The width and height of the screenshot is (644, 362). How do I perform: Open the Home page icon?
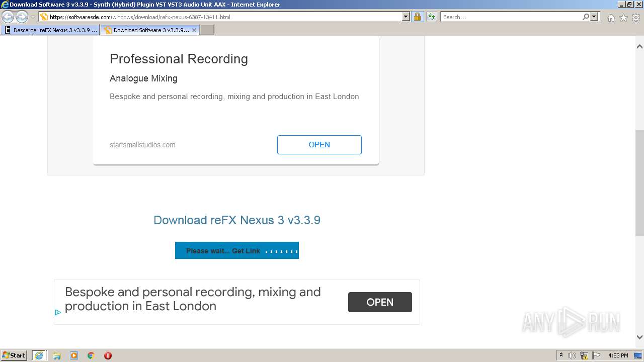[x=611, y=18]
